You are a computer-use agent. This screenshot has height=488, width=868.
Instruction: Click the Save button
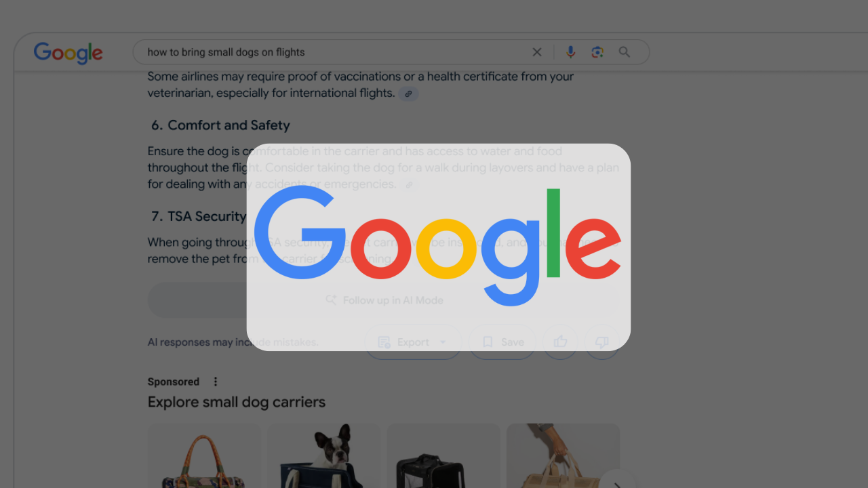pyautogui.click(x=502, y=342)
